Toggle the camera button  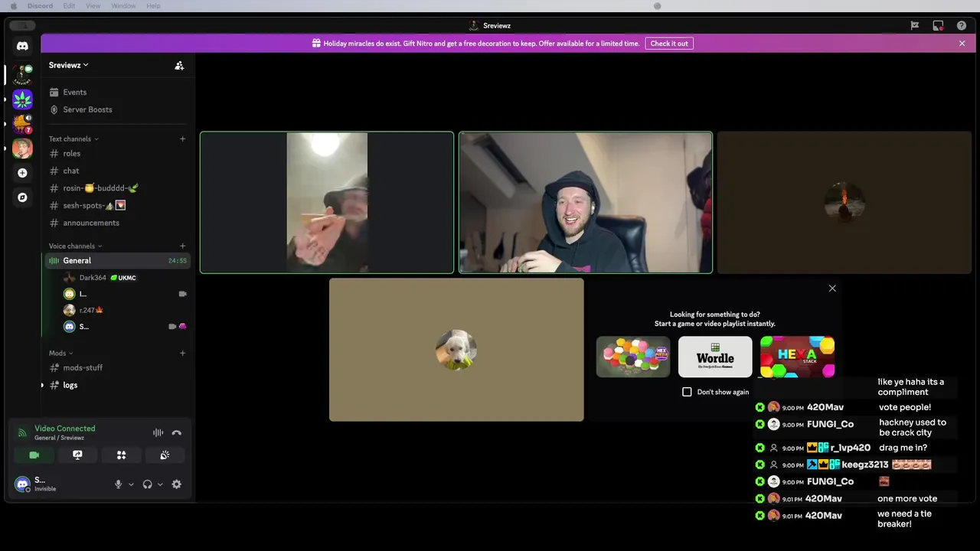34,455
